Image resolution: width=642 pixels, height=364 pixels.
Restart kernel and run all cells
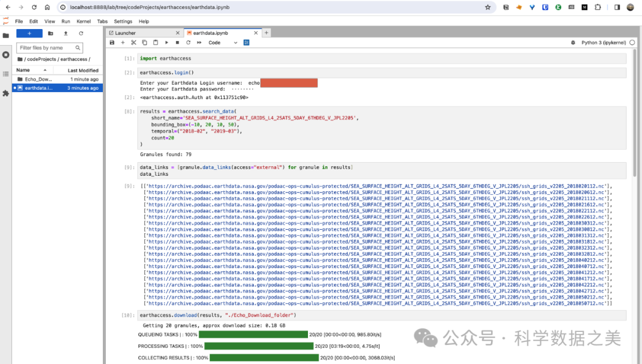(199, 43)
